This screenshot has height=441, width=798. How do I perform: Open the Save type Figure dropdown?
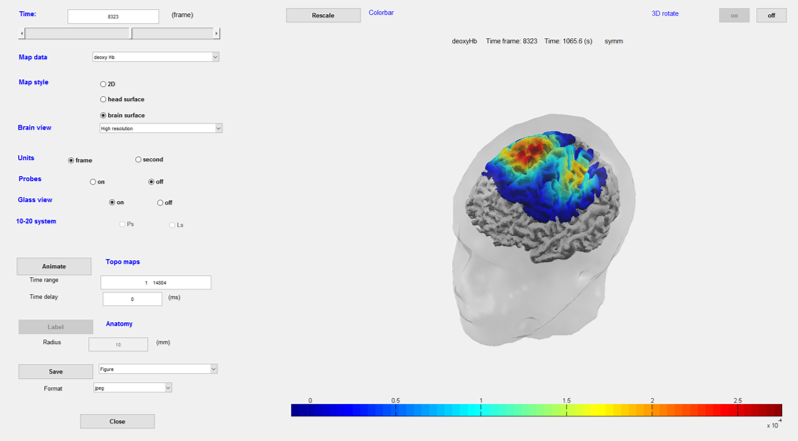(158, 369)
